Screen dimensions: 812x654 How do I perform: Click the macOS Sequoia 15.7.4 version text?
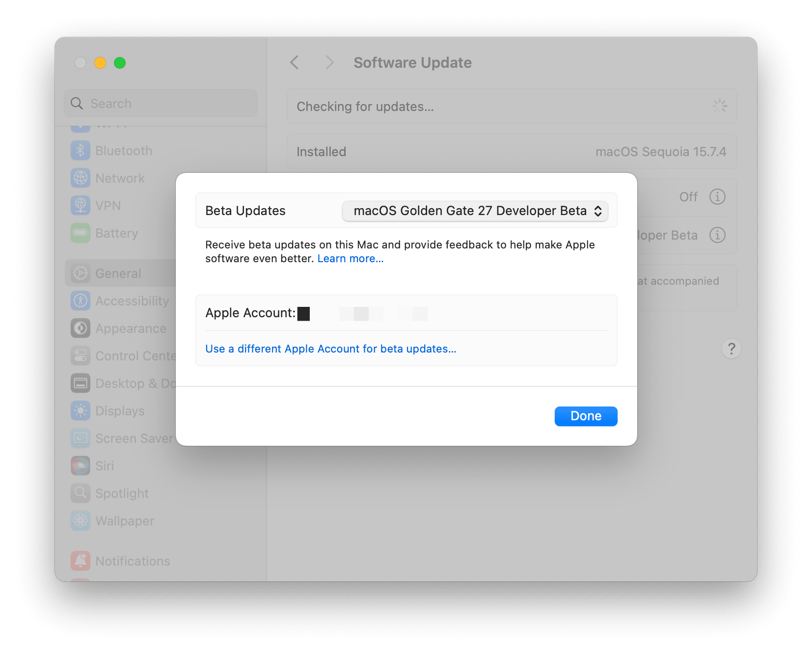tap(661, 152)
